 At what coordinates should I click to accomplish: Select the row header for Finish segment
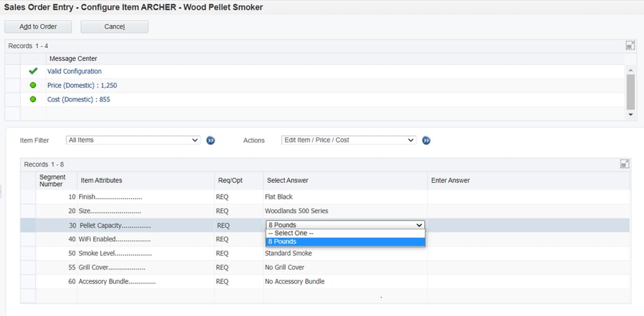point(28,197)
